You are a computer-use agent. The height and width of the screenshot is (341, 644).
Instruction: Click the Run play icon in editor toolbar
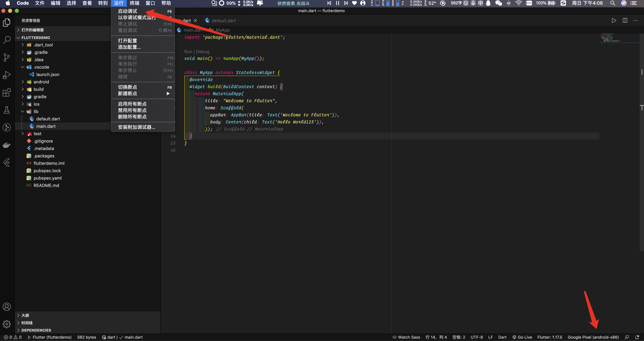pos(614,21)
